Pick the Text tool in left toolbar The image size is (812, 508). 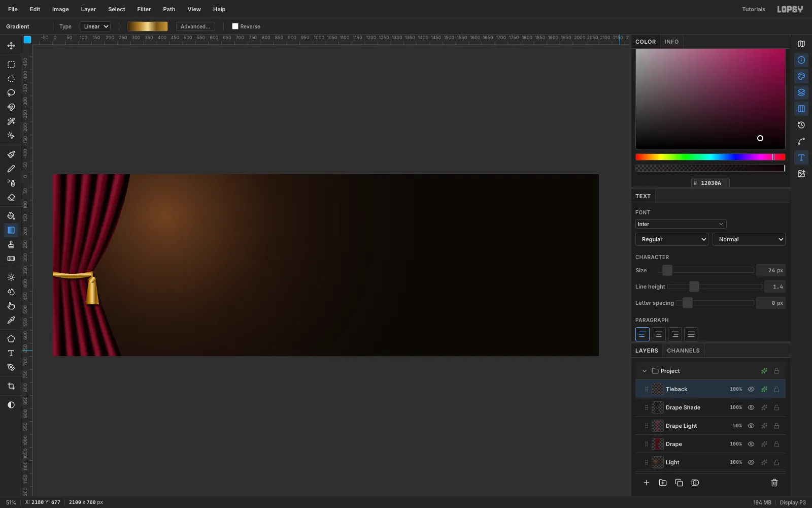coord(11,353)
